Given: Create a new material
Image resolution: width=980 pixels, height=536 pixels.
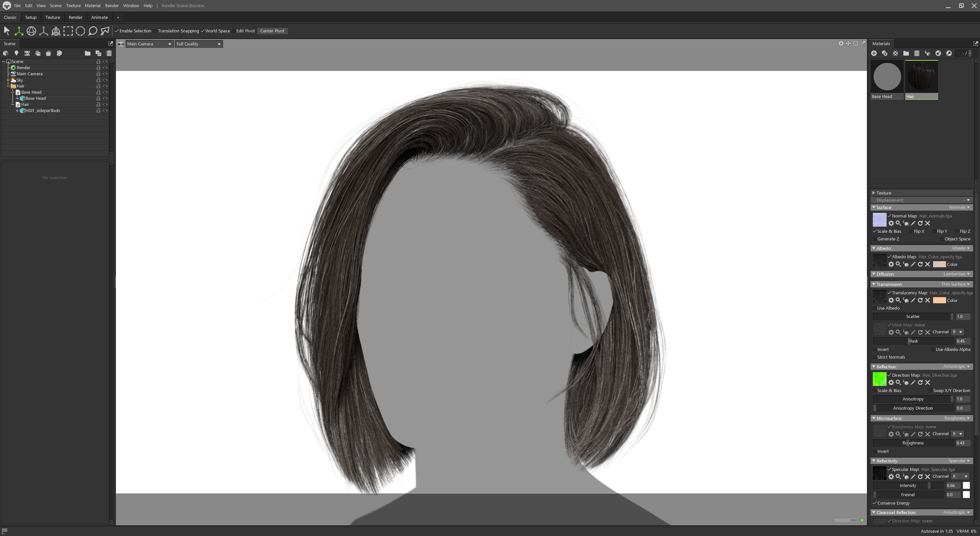Looking at the screenshot, I should (x=874, y=53).
